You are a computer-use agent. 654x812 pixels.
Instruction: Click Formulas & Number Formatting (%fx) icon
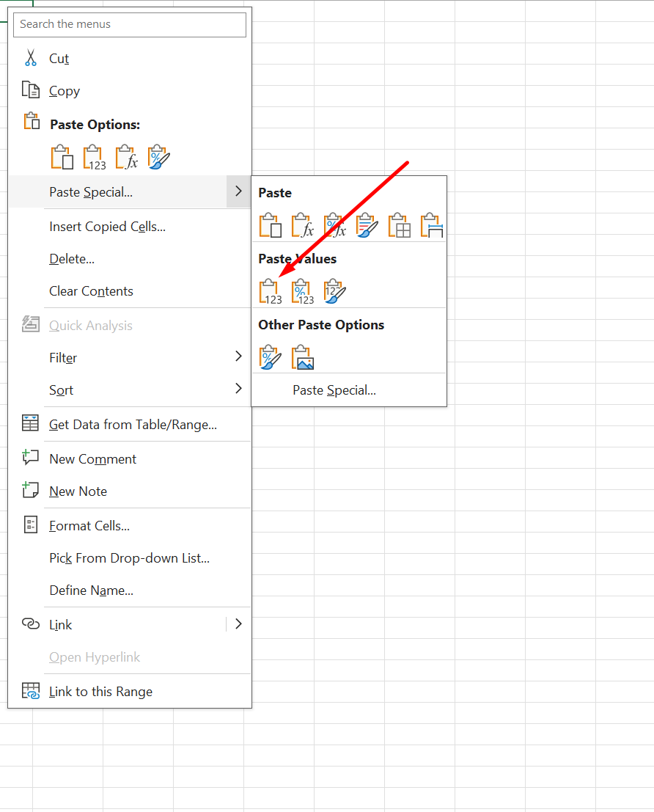(x=335, y=225)
